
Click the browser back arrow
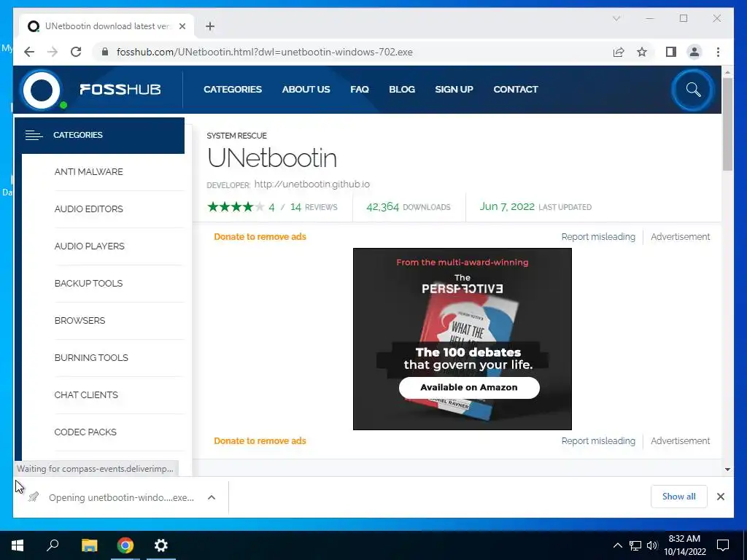[29, 52]
